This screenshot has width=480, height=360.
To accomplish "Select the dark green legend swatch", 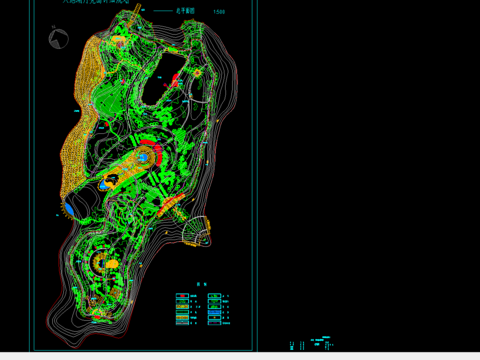I will click(x=182, y=312).
